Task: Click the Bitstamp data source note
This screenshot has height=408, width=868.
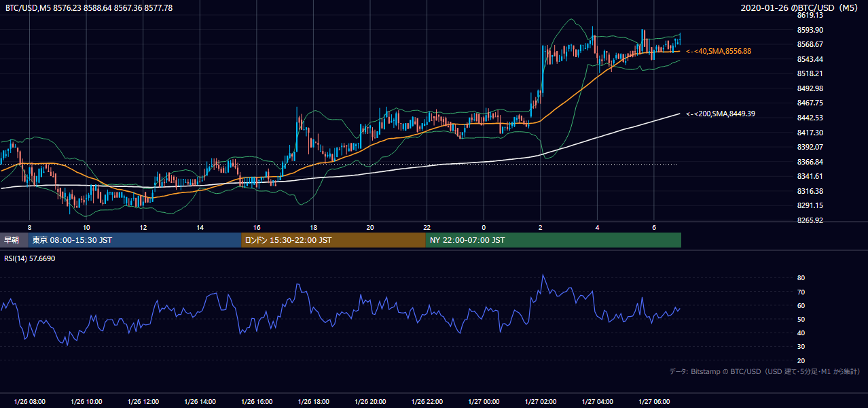Action: pyautogui.click(x=765, y=372)
